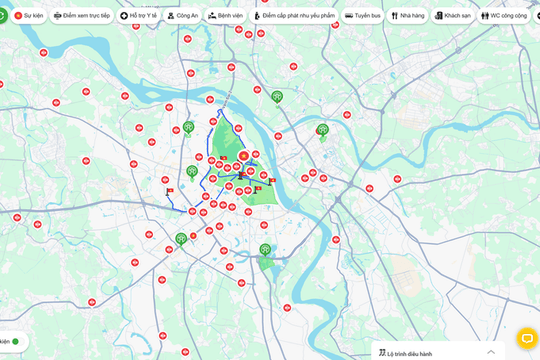Click the hospital bed icon of Bệnh viện
540x360 pixels.
coord(212,16)
